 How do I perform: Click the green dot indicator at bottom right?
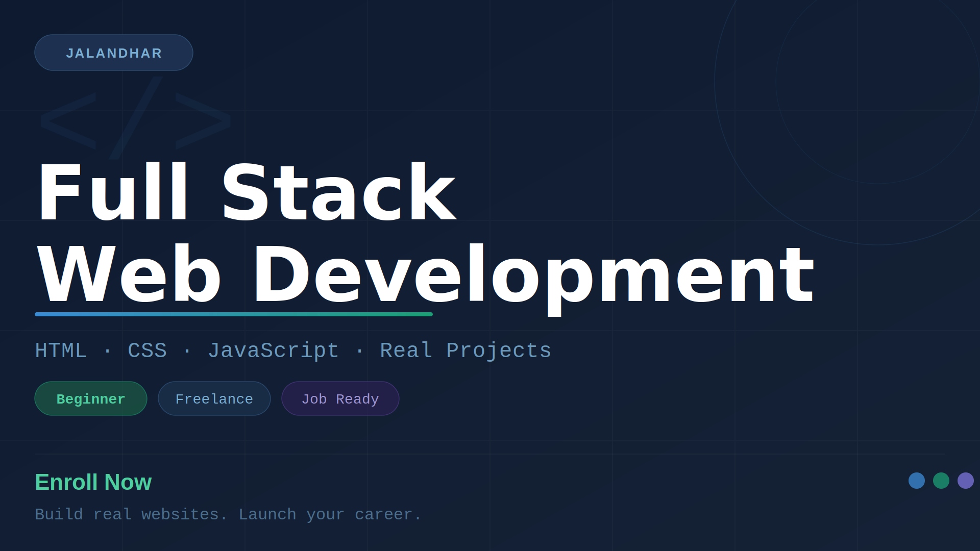coord(940,480)
